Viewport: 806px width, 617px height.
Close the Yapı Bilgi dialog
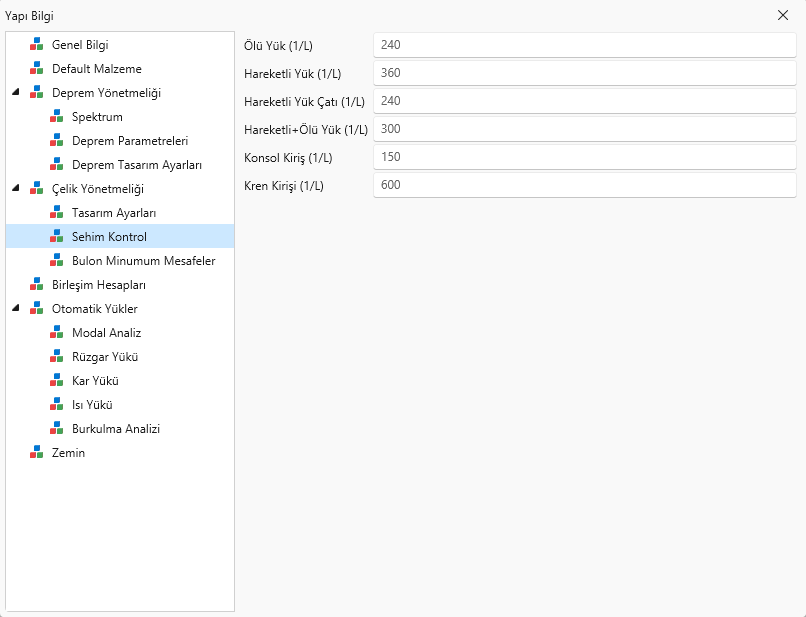[783, 15]
